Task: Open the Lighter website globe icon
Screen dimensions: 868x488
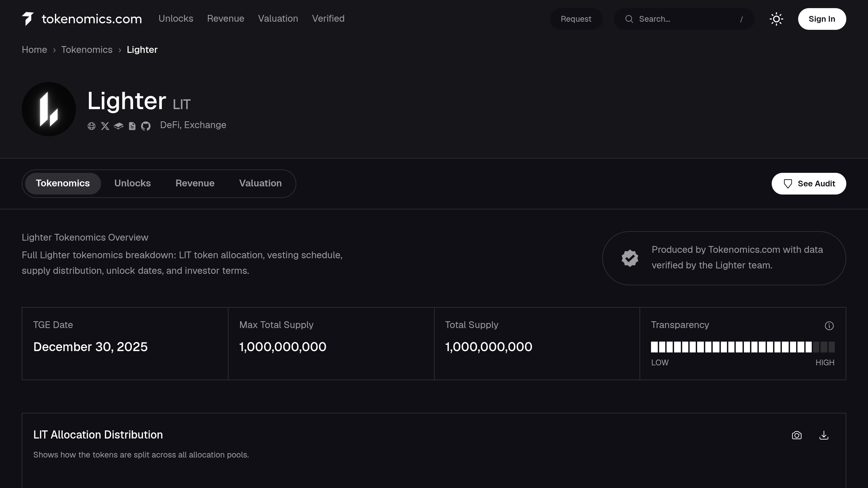Action: pyautogui.click(x=92, y=126)
